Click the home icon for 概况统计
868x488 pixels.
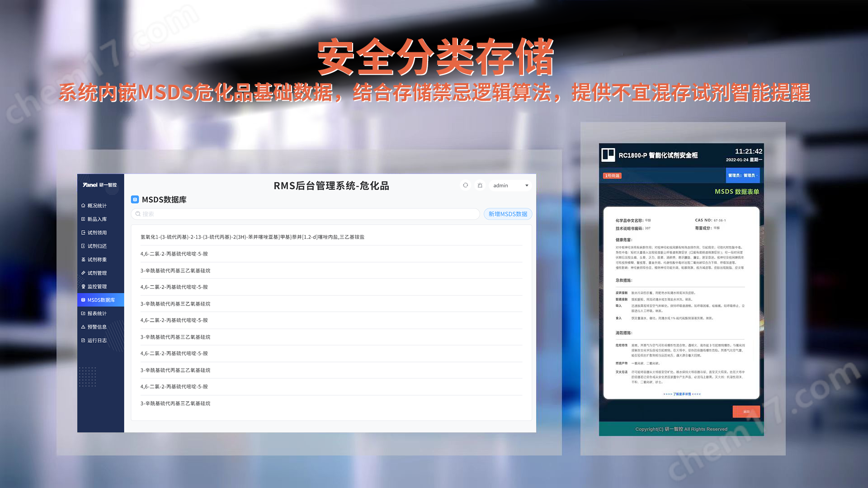point(83,206)
